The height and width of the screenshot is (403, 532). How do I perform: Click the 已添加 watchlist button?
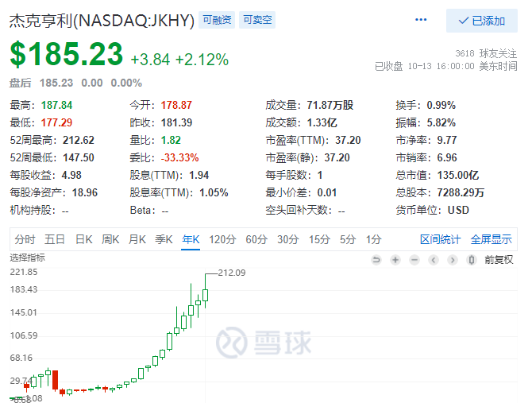pyautogui.click(x=482, y=21)
